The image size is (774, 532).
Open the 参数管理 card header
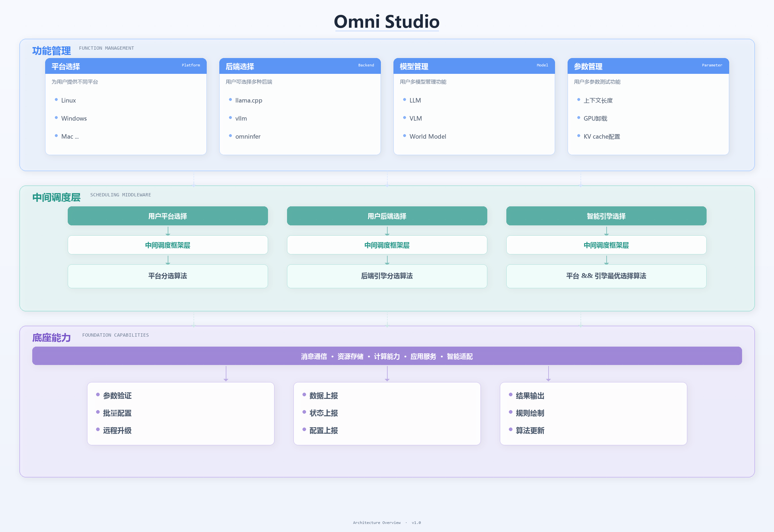pyautogui.click(x=648, y=66)
